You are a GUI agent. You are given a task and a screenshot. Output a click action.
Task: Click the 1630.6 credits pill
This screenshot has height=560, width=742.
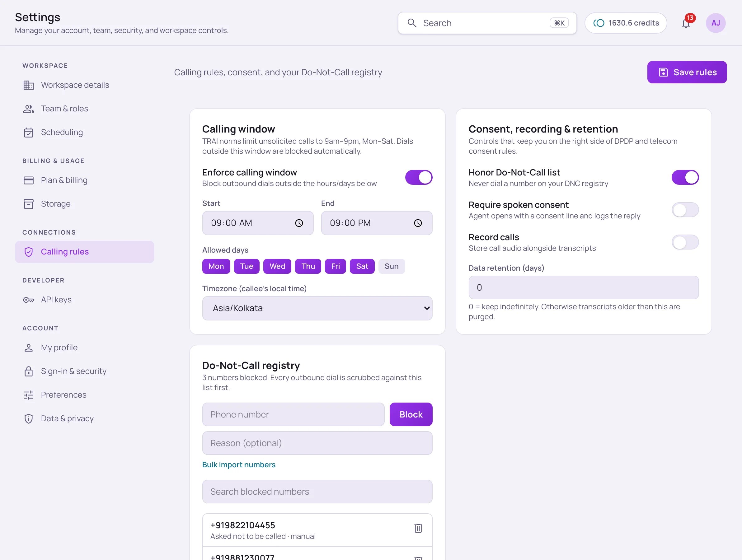point(626,23)
